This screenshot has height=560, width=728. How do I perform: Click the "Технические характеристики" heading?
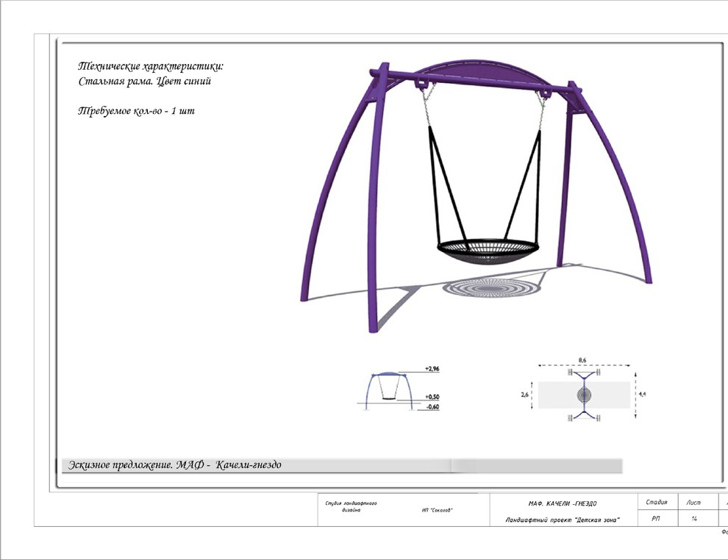pos(150,66)
